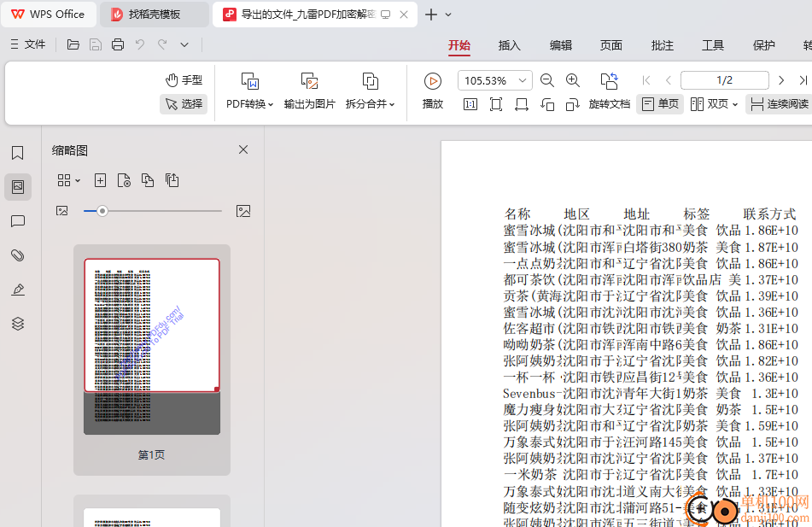Open the 文件 menu
812x527 pixels.
click(x=28, y=44)
